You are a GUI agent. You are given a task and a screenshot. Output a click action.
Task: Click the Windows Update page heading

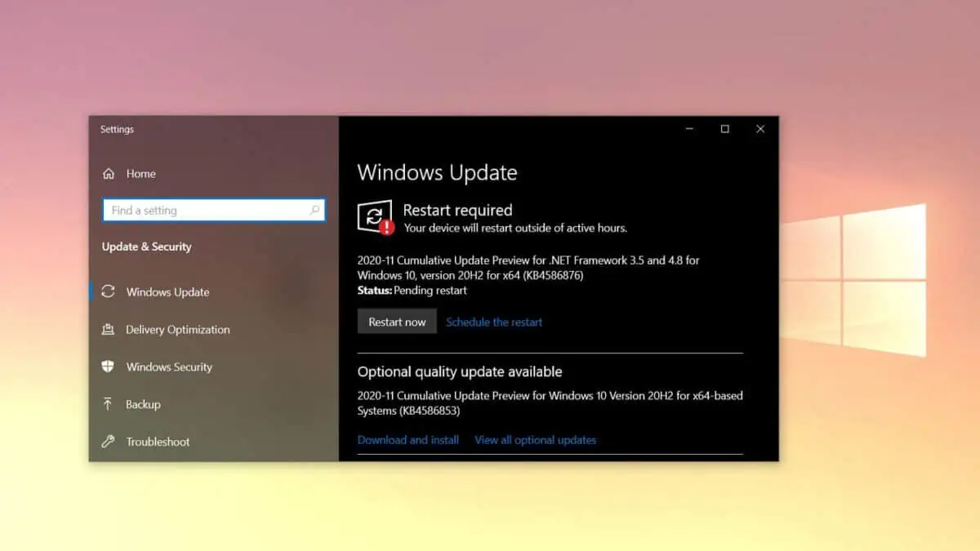click(x=437, y=173)
